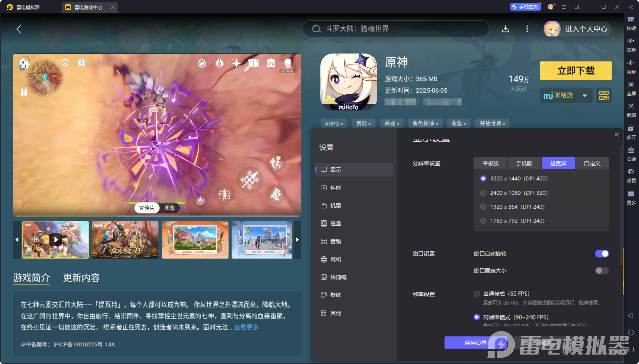Select 2400 x 1080 resolution radio button
The width and height of the screenshot is (639, 364).
483,193
